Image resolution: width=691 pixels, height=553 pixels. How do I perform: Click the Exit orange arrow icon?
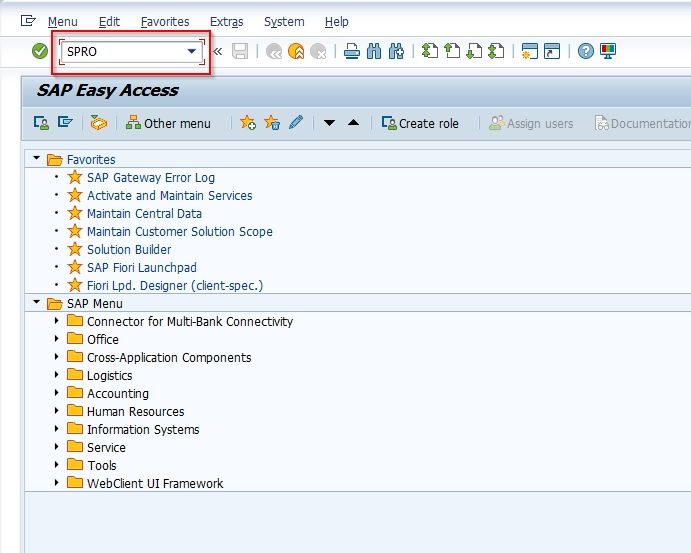click(x=296, y=51)
